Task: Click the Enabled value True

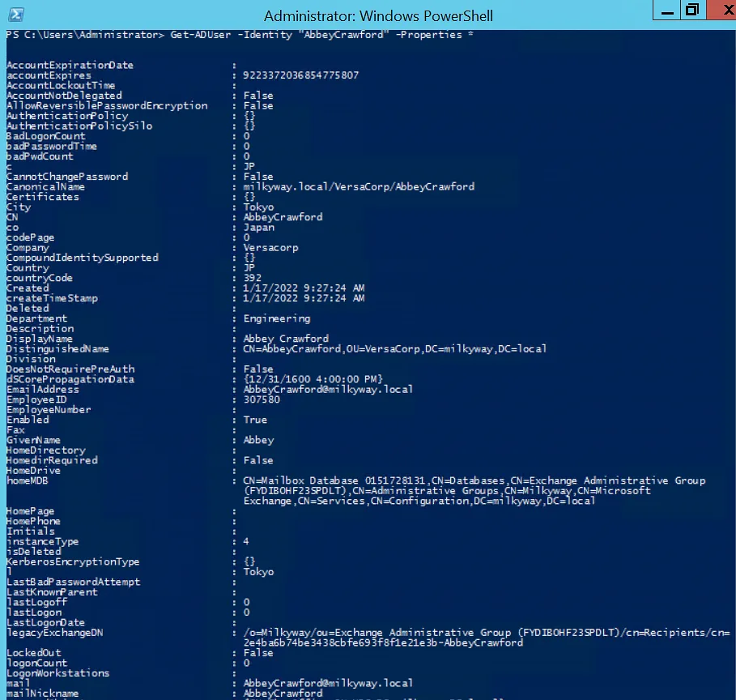Action: [255, 420]
